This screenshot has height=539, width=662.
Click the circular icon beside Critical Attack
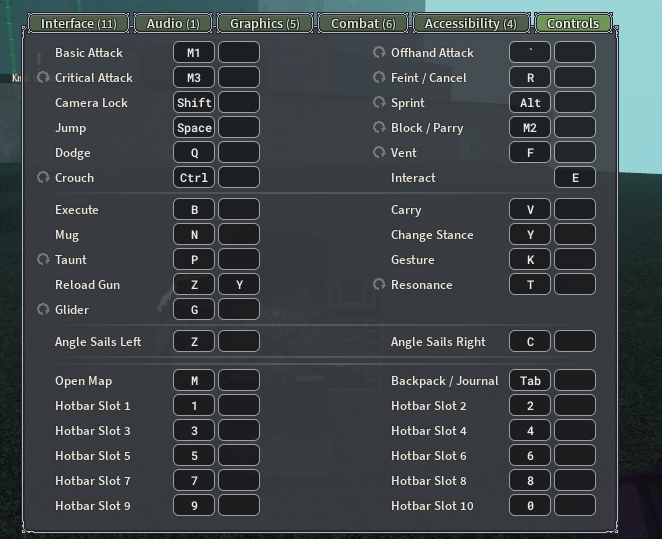(x=43, y=78)
